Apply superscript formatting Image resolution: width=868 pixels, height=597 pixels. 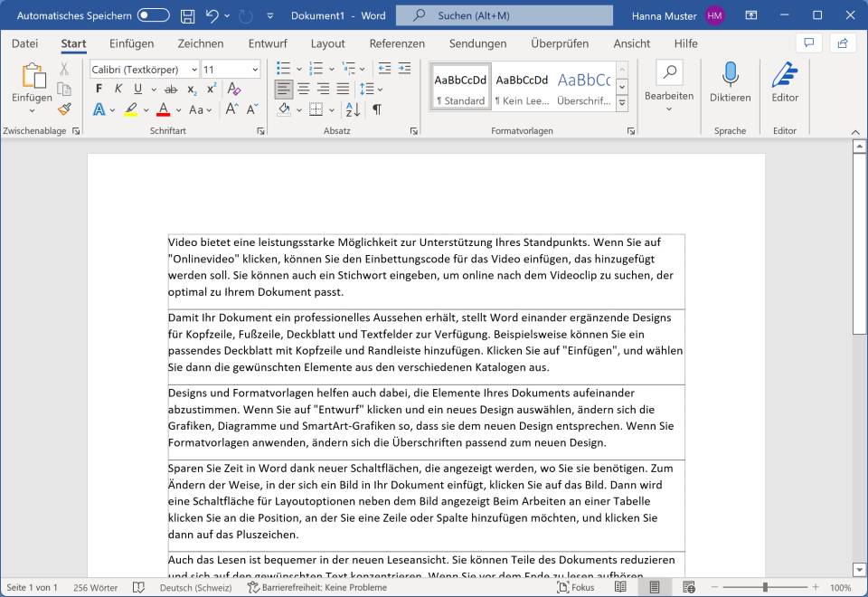[212, 89]
